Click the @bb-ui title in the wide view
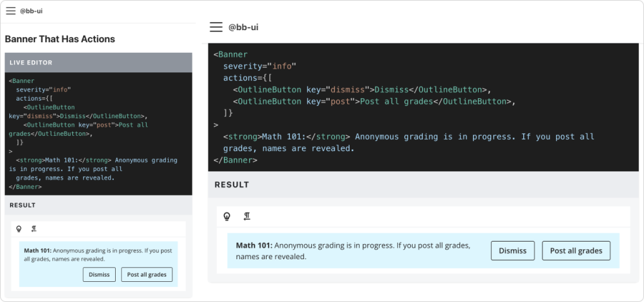644x302 pixels. [x=243, y=27]
